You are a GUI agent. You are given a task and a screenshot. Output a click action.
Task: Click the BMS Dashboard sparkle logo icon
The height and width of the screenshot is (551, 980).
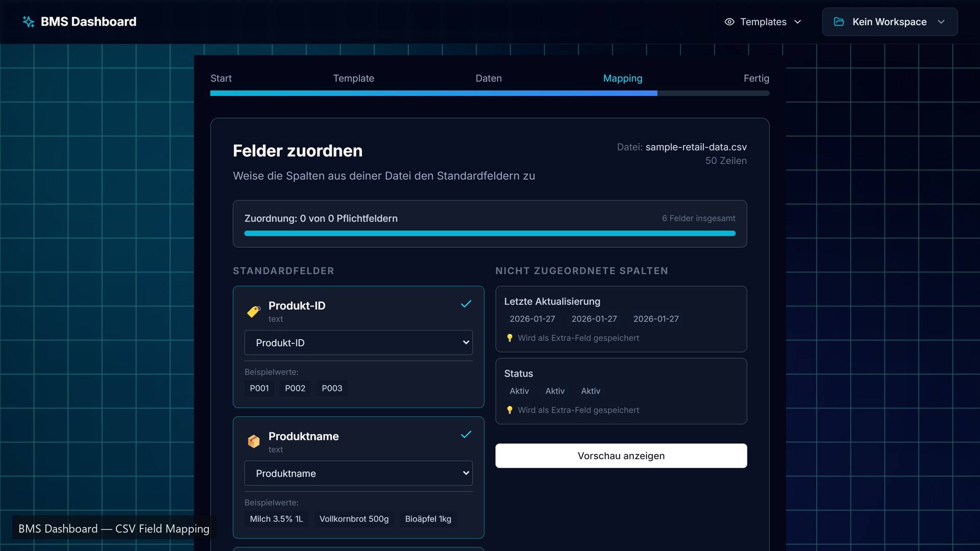point(29,21)
